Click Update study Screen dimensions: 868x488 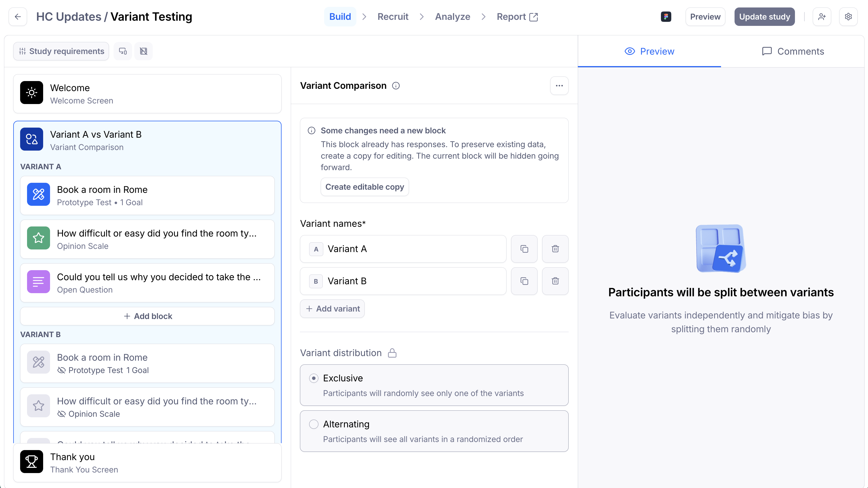click(764, 17)
